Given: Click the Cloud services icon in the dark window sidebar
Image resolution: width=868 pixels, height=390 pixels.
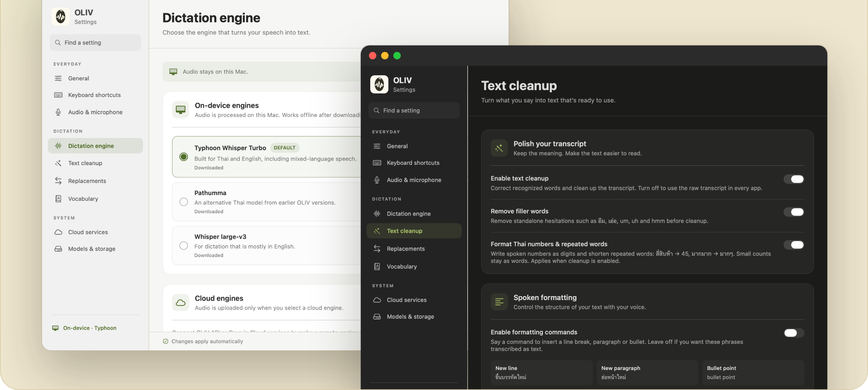Looking at the screenshot, I should [x=377, y=300].
